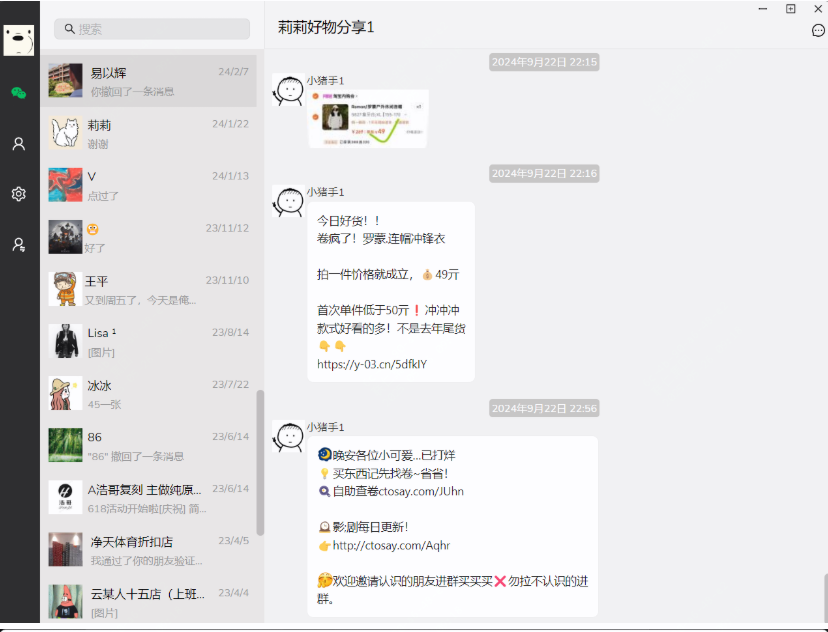This screenshot has width=828, height=632.
Task: Click the switch-account person icon in sidebar
Action: (x=18, y=244)
